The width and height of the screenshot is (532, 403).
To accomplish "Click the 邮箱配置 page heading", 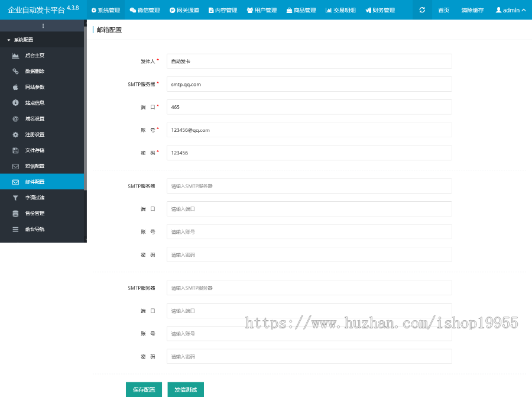I will click(x=109, y=30).
